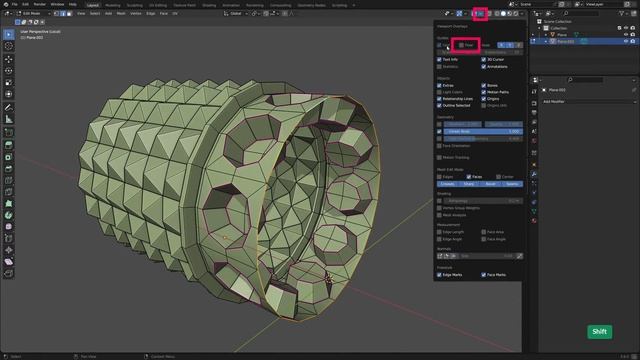Select the Shrink/Fatten tool

(9, 250)
